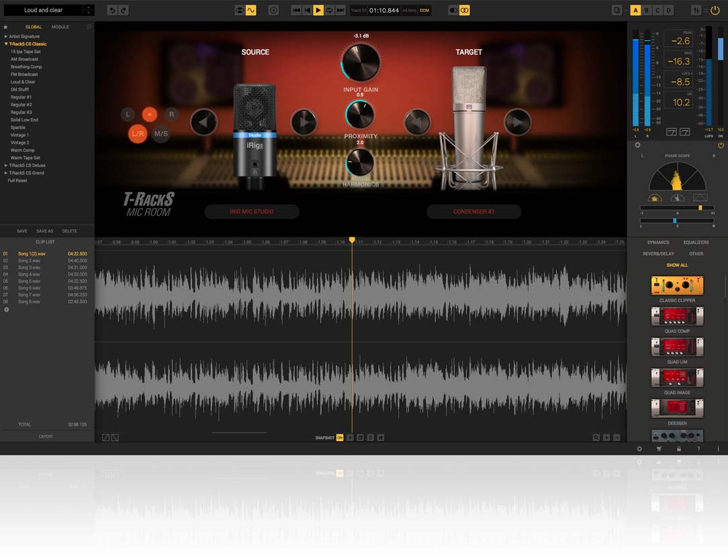Open settings with the gear icon
The image size is (728, 560).
click(639, 449)
